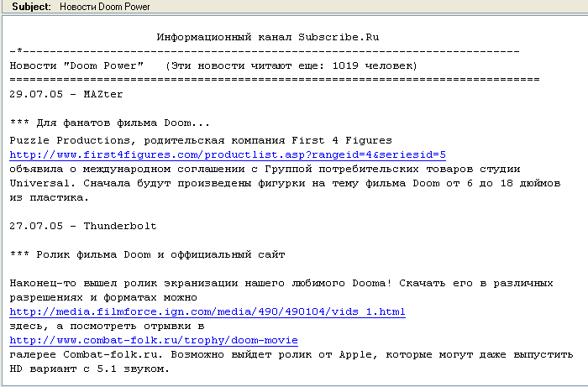Click the text "из пластика."
This screenshot has width=588, height=387.
pyautogui.click(x=49, y=197)
